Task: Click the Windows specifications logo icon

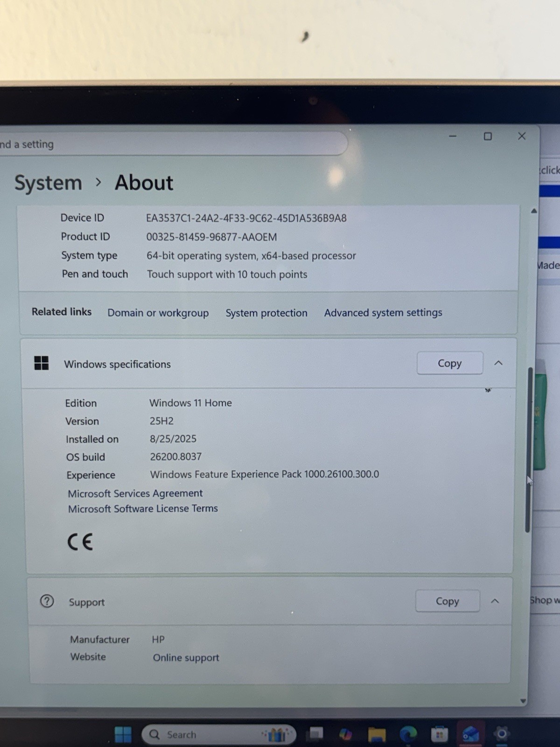Action: click(42, 363)
